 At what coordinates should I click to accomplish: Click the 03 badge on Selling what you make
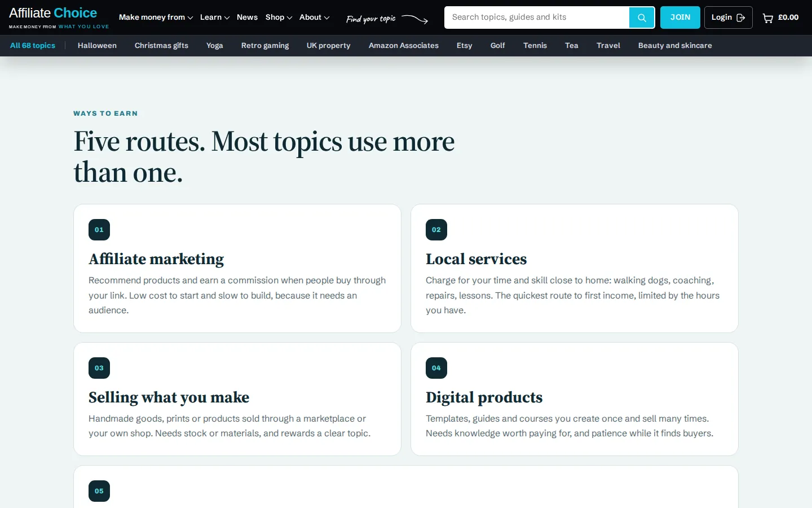[99, 368]
